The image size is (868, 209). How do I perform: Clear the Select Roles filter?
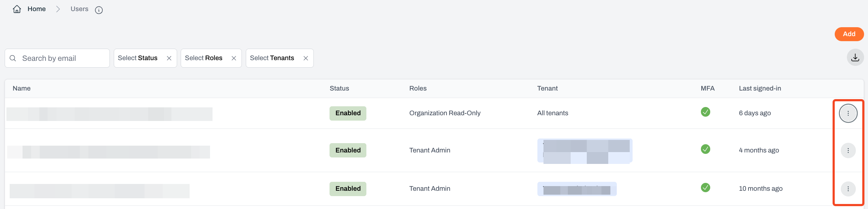[x=234, y=58]
